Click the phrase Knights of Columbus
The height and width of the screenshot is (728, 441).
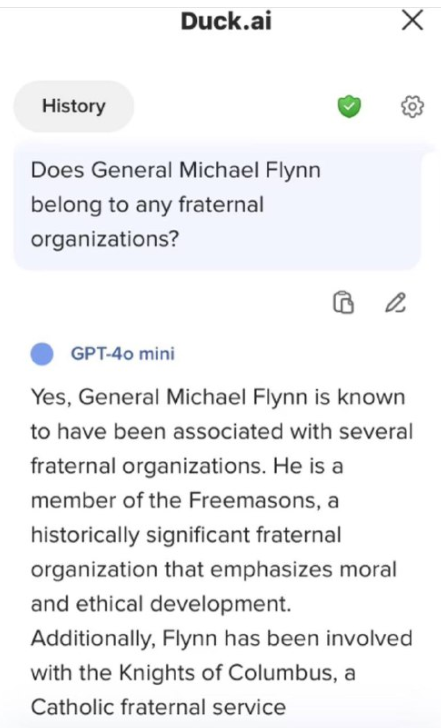[227, 672]
